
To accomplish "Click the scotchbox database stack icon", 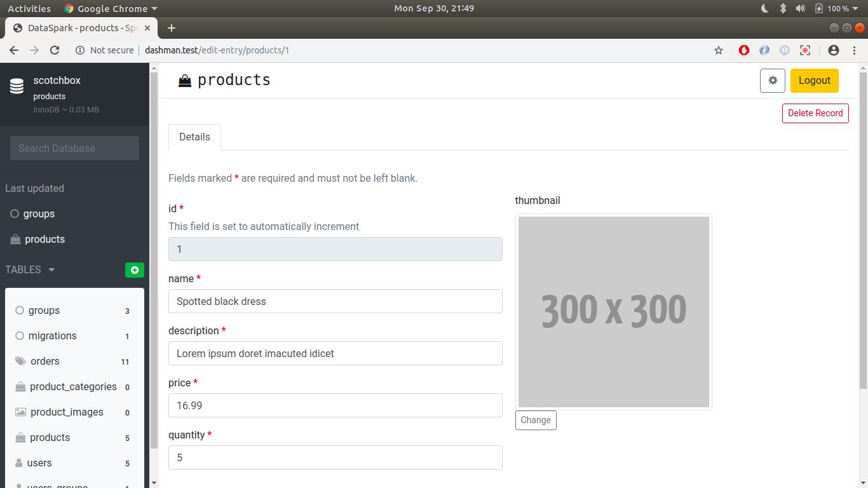I will [17, 87].
